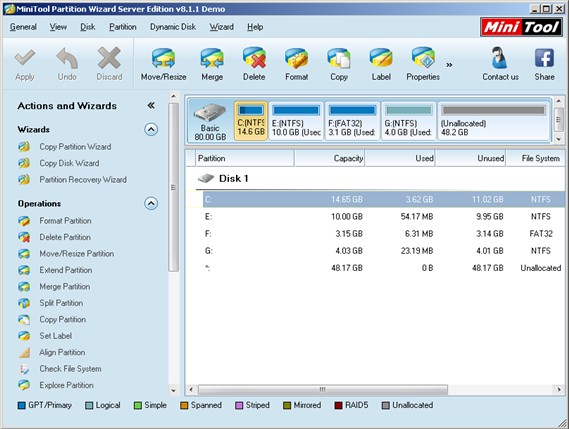569x429 pixels.
Task: Select the G: partition row in list
Action: (375, 251)
